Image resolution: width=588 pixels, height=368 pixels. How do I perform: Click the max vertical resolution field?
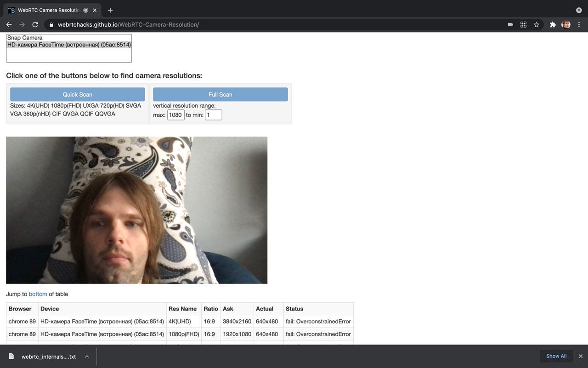[176, 115]
